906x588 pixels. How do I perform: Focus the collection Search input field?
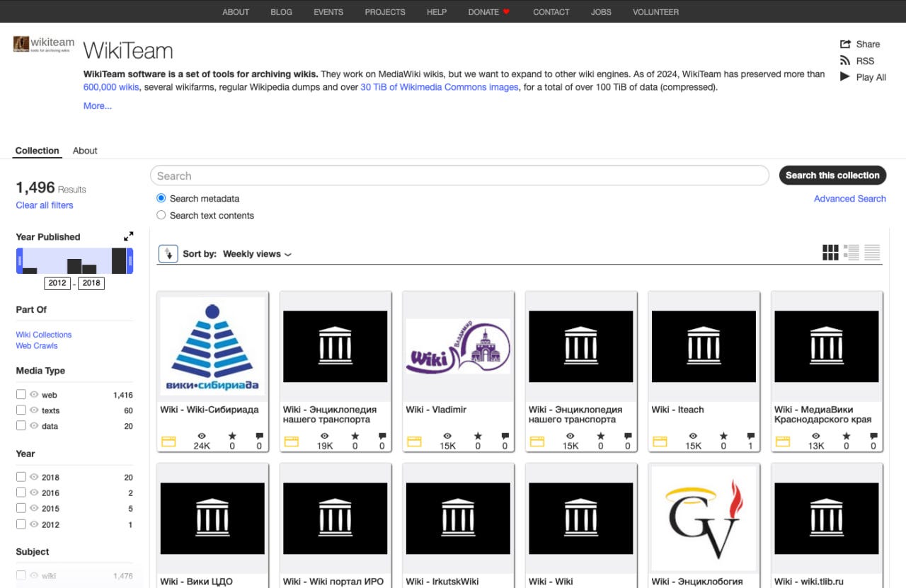pos(459,175)
